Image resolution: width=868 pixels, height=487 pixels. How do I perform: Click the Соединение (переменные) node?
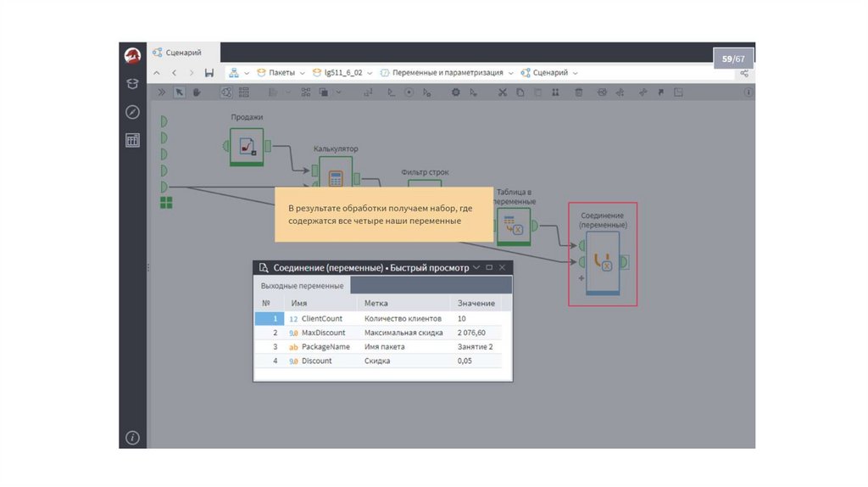click(x=603, y=262)
